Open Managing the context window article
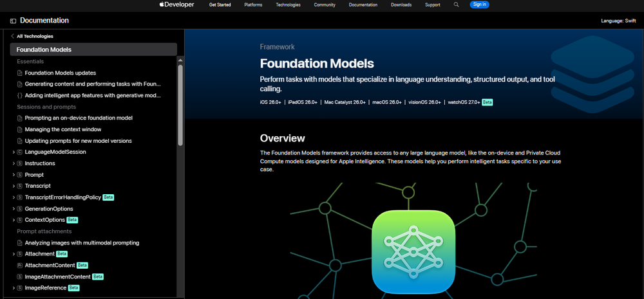644x299 pixels. pos(63,130)
